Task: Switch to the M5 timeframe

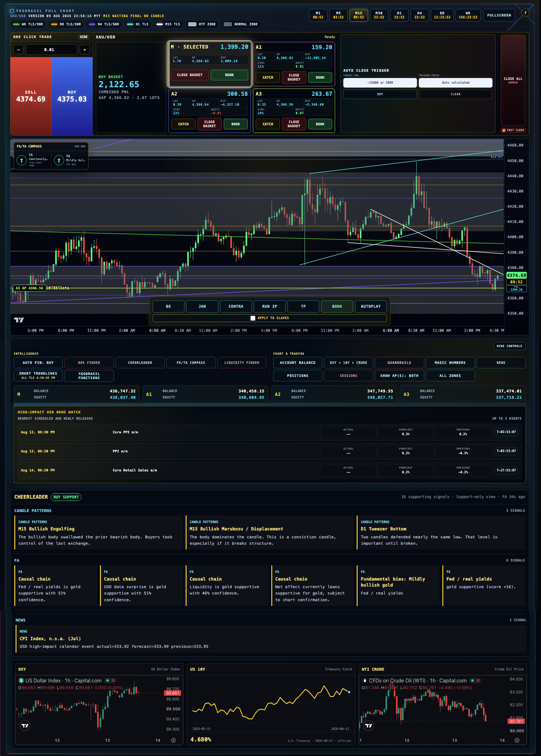Action: (339, 15)
